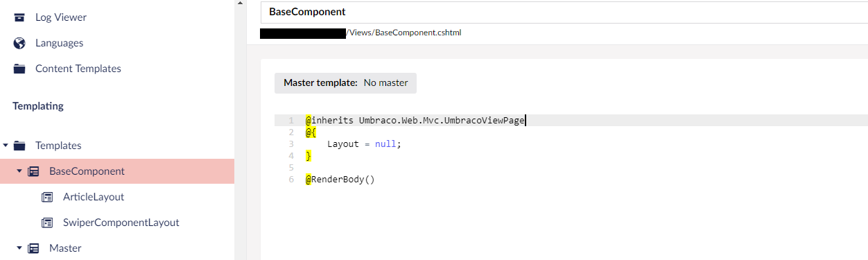Click the Master template icon
The height and width of the screenshot is (260, 868).
click(x=33, y=248)
